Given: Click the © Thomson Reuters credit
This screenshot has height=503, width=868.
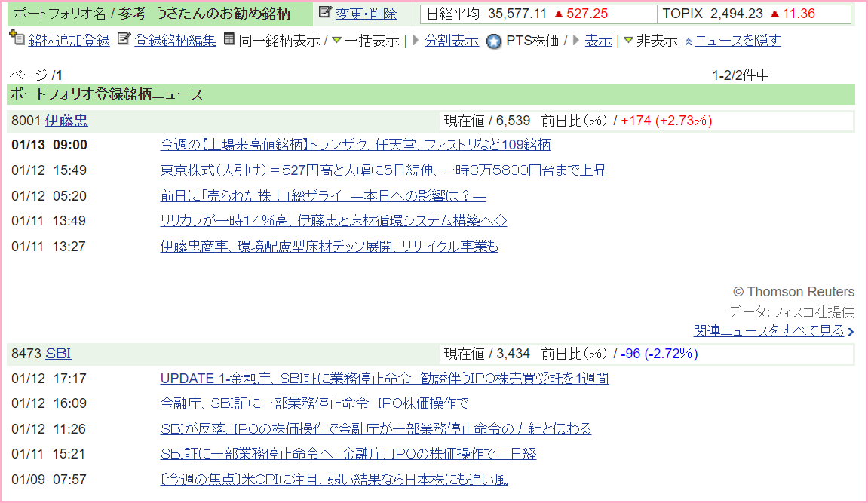Looking at the screenshot, I should (793, 292).
